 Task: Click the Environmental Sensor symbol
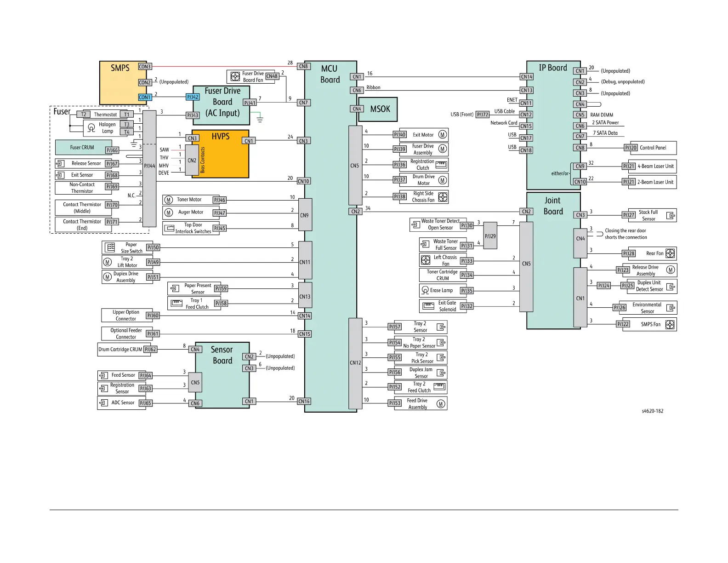click(671, 308)
